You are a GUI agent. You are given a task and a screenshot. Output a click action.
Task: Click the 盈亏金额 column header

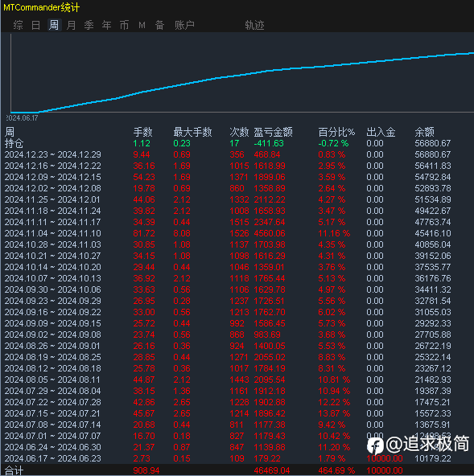tap(273, 132)
